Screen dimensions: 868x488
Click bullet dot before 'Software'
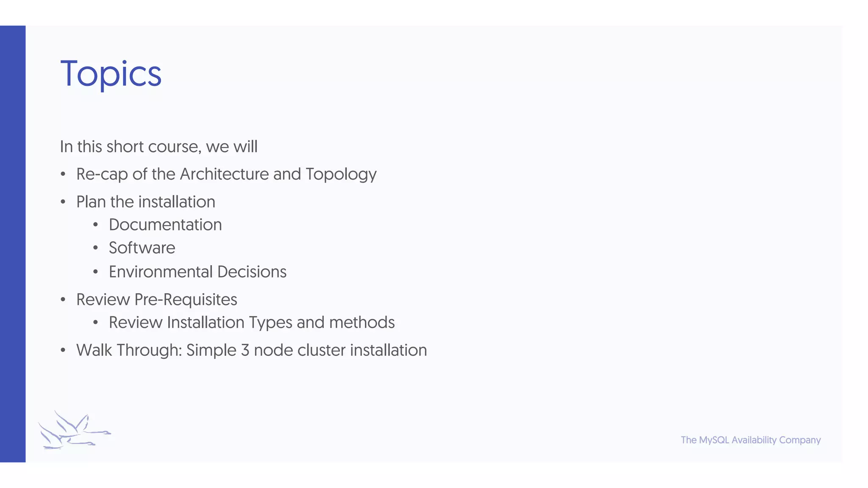point(96,248)
